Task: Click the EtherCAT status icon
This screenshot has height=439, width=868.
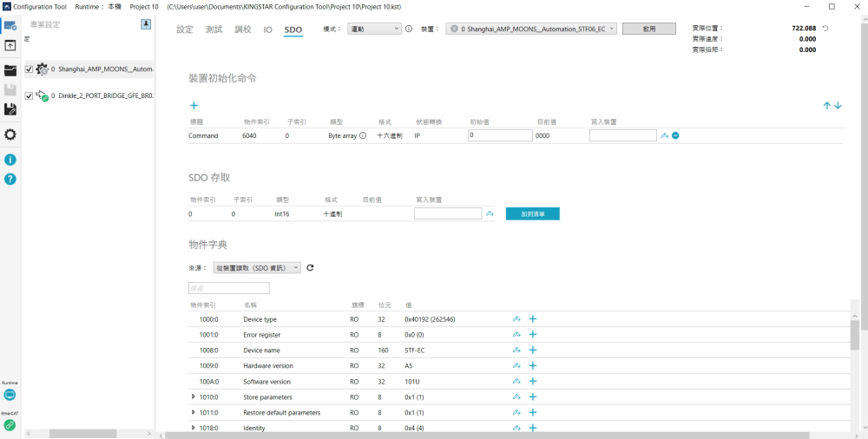Action: tap(10, 425)
